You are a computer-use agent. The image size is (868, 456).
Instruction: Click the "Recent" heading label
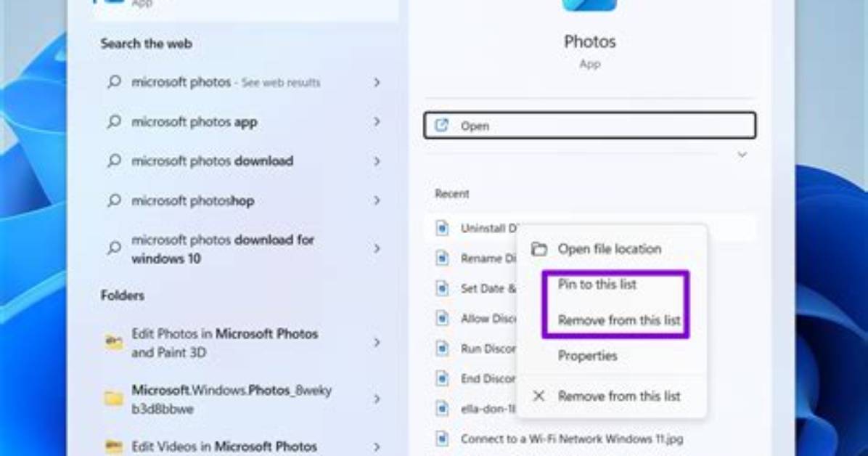click(x=451, y=193)
